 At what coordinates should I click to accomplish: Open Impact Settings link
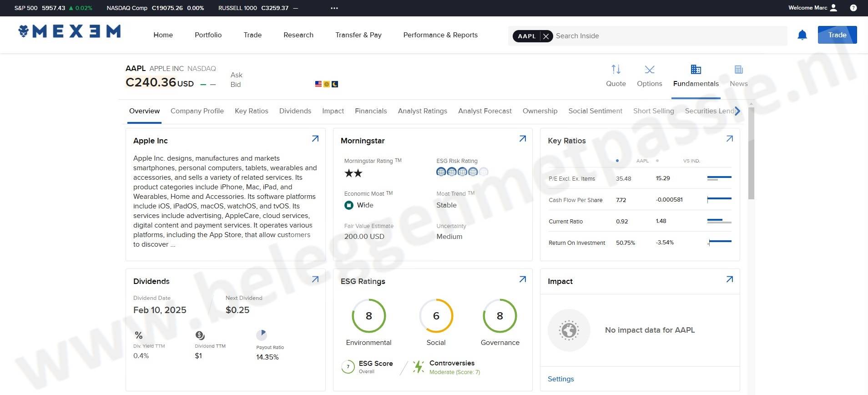pyautogui.click(x=560, y=379)
